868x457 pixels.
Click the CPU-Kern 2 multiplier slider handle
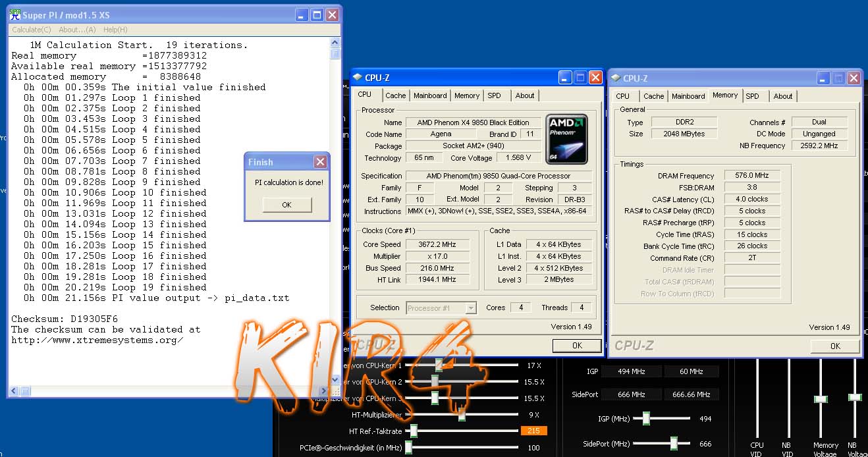[435, 381]
